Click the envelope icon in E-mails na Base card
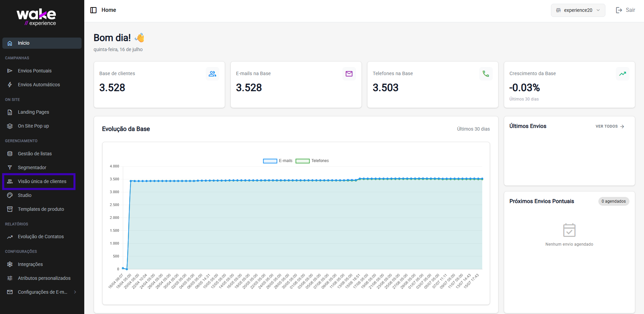Viewport: 644px width, 314px height. tap(349, 74)
